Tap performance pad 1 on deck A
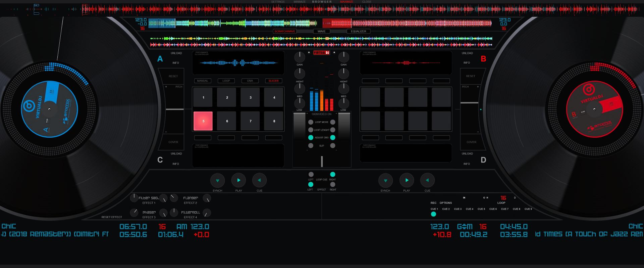 203,97
